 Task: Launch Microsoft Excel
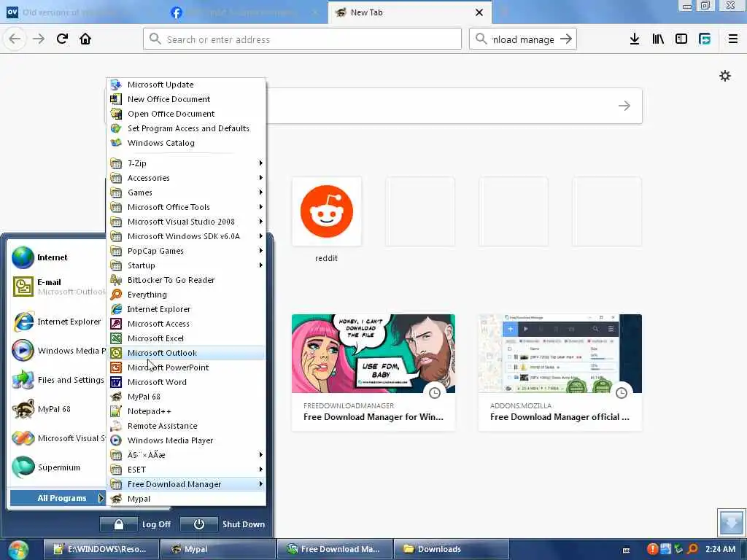pyautogui.click(x=186, y=338)
